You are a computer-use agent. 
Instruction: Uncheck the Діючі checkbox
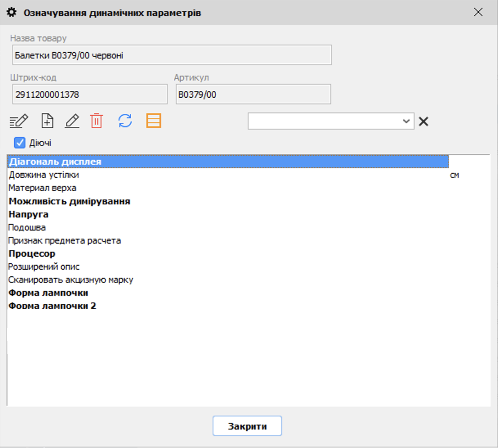pos(20,143)
